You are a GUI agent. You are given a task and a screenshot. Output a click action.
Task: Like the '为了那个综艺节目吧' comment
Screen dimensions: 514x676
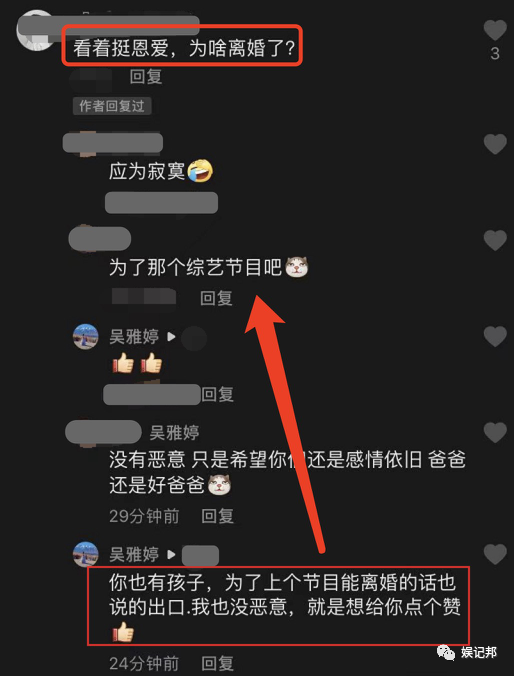tap(495, 240)
